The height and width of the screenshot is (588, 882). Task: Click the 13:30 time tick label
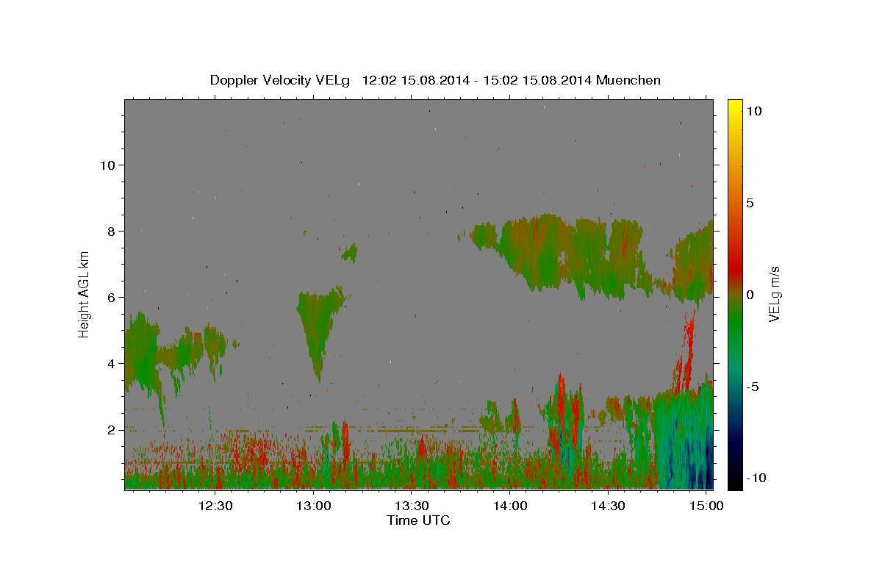coord(412,506)
